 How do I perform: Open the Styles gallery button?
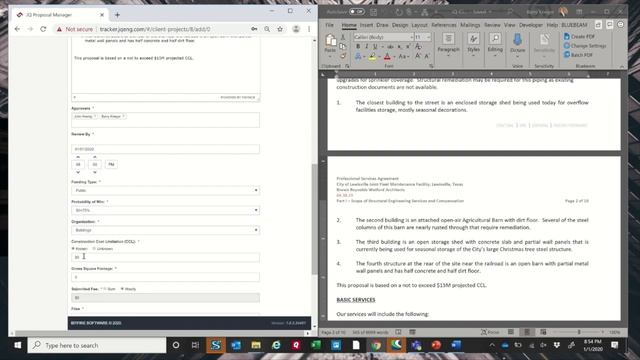(x=473, y=44)
